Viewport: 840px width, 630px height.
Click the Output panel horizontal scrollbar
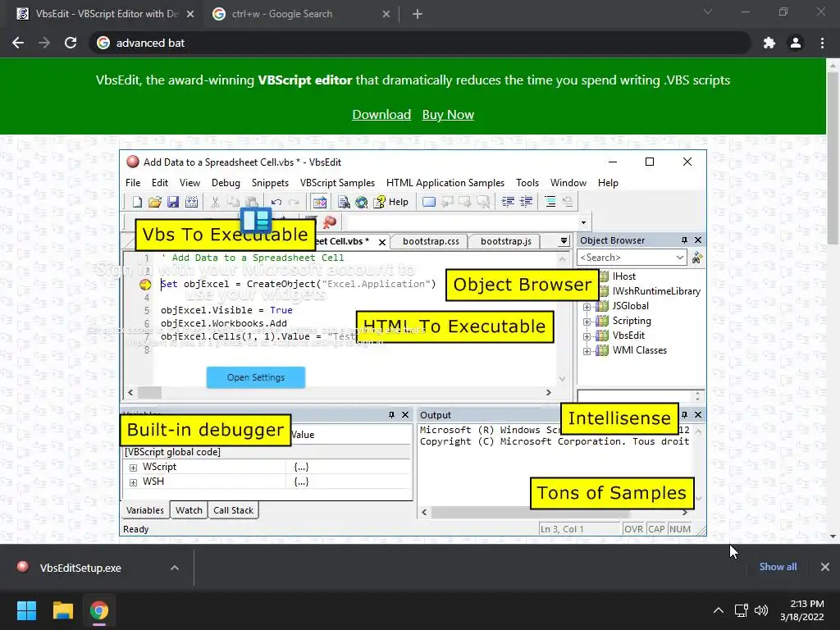point(531,512)
